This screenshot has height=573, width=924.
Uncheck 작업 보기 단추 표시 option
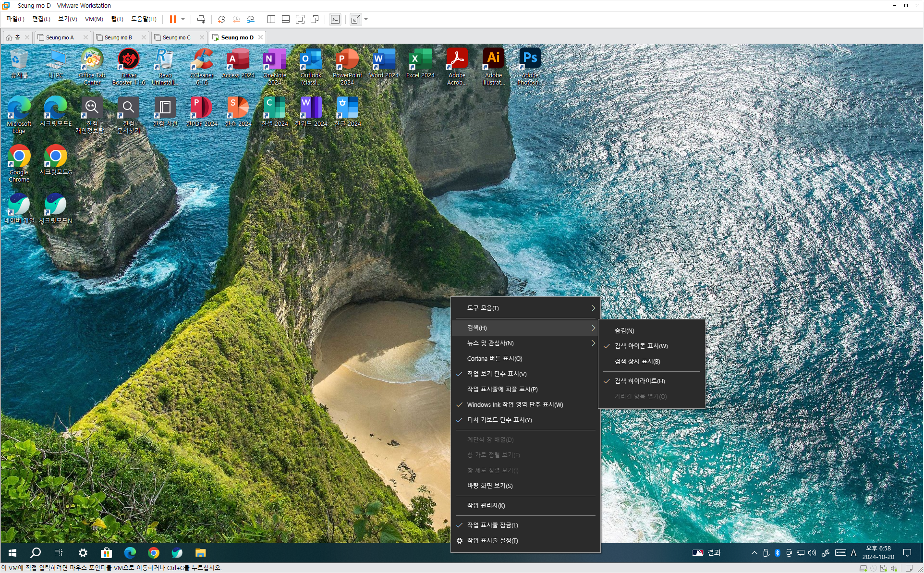tap(497, 374)
